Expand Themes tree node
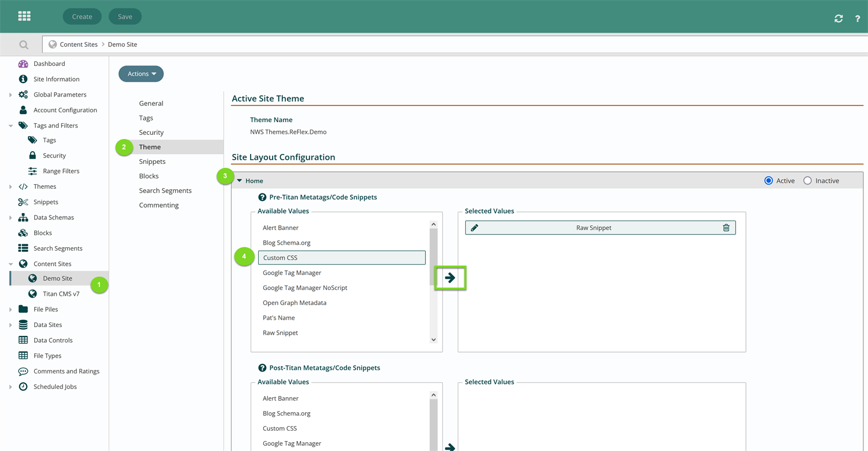868x451 pixels. click(10, 187)
